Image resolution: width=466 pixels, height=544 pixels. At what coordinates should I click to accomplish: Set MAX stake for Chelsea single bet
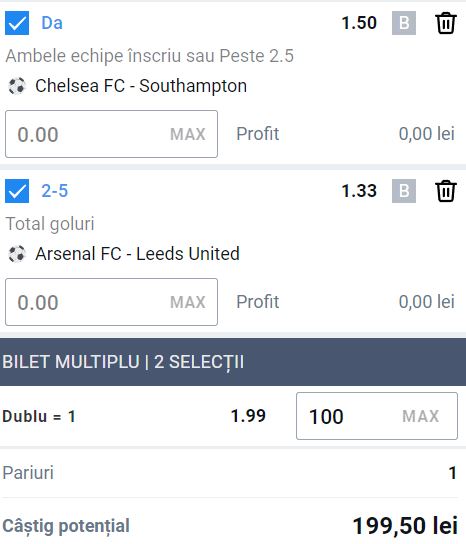(x=188, y=134)
